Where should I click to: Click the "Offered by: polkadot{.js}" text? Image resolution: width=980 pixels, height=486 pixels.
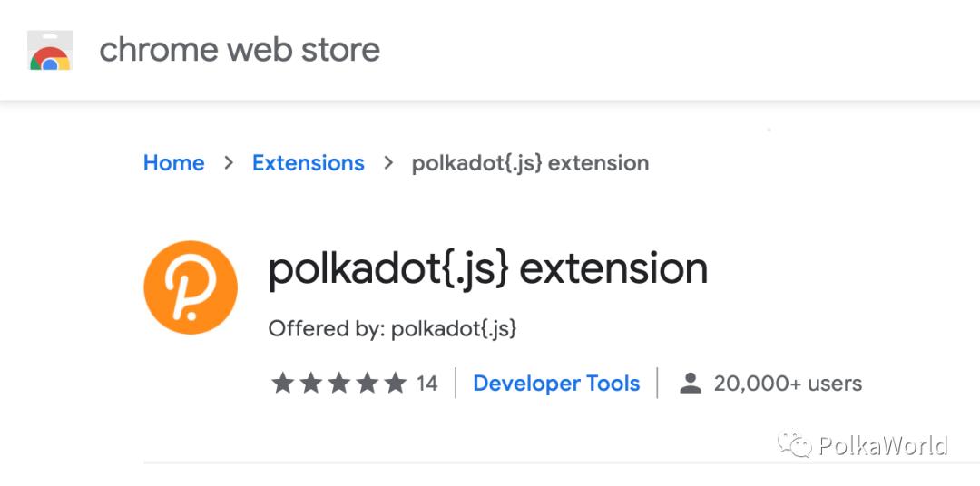[x=392, y=328]
